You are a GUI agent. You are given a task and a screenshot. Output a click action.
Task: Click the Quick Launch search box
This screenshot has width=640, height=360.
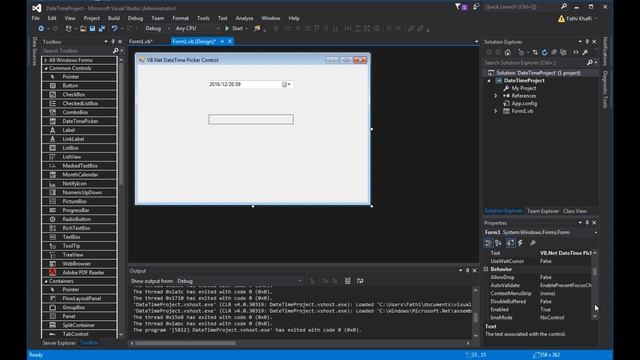pyautogui.click(x=522, y=7)
